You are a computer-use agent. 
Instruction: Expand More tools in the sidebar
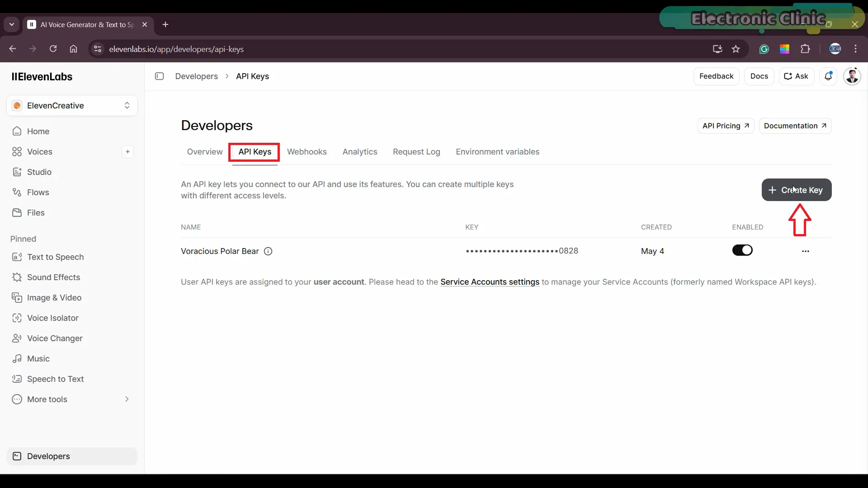(72, 399)
